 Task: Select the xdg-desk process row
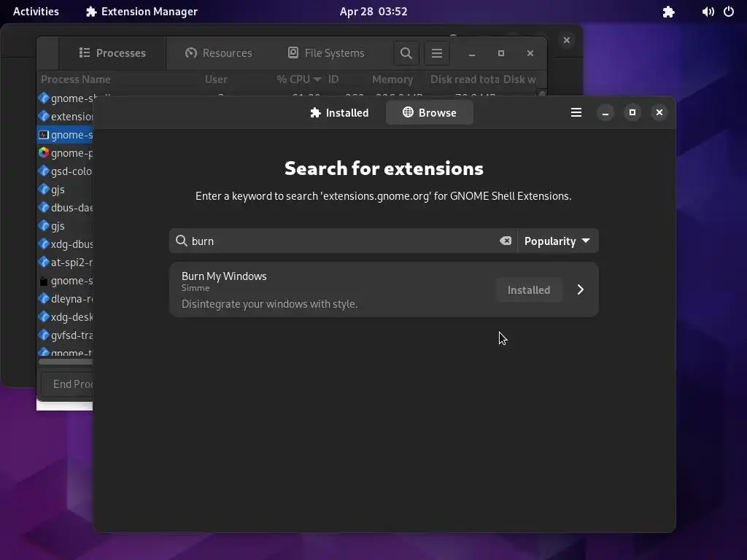tap(65, 317)
